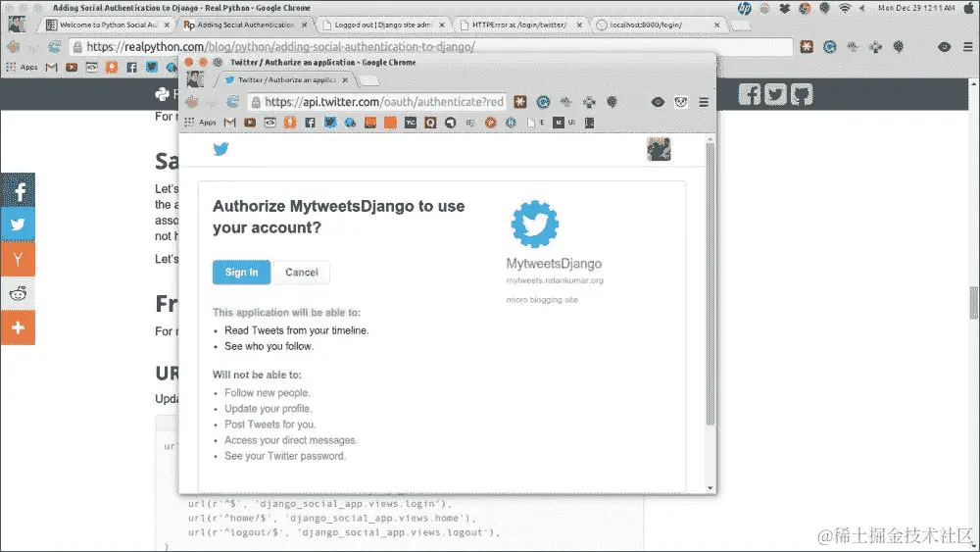Open clock Mon Dec 29 in top panel
This screenshot has width=980, height=552.
[916, 8]
